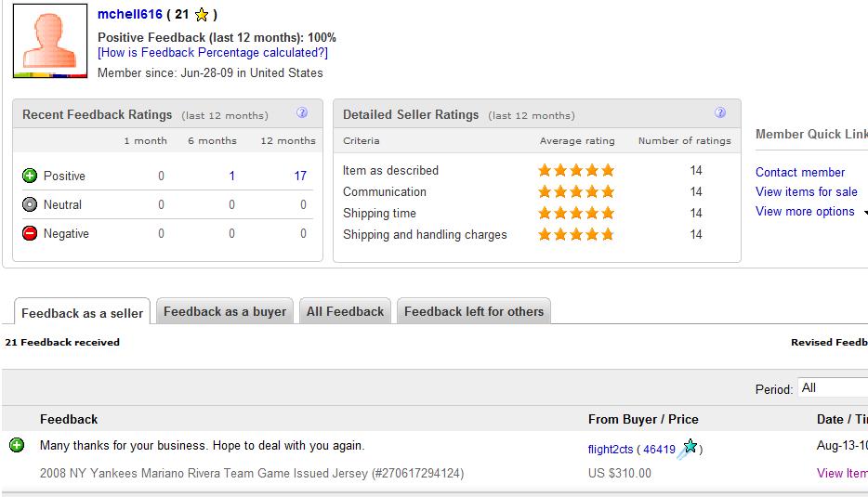Viewport: 868px width, 497px height.
Task: Click green plus icon beside Many thanks feedback
Action: tap(17, 445)
